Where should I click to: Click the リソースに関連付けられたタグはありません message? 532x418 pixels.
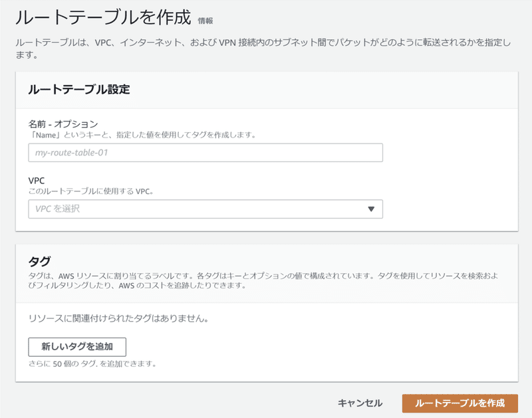click(x=118, y=318)
